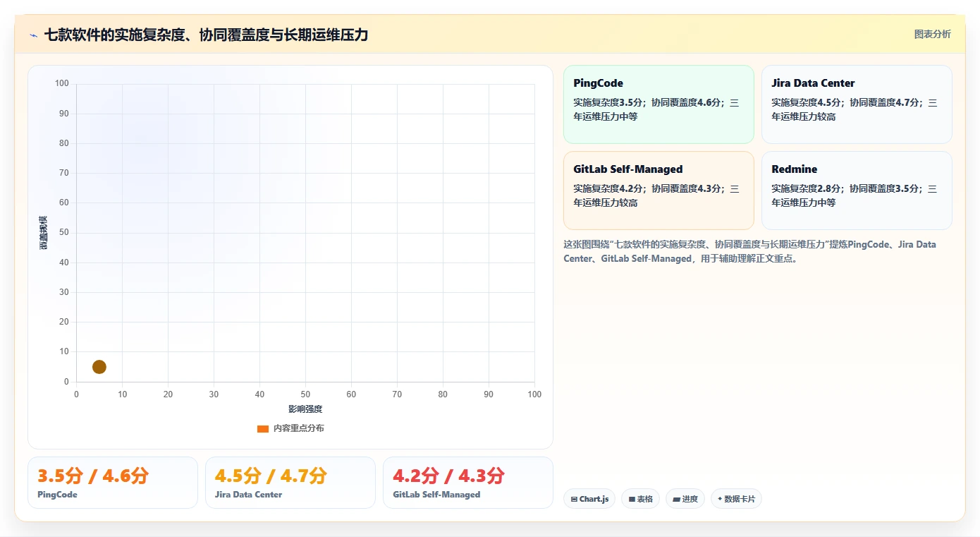
Task: Select the Redmine info card
Action: (857, 191)
